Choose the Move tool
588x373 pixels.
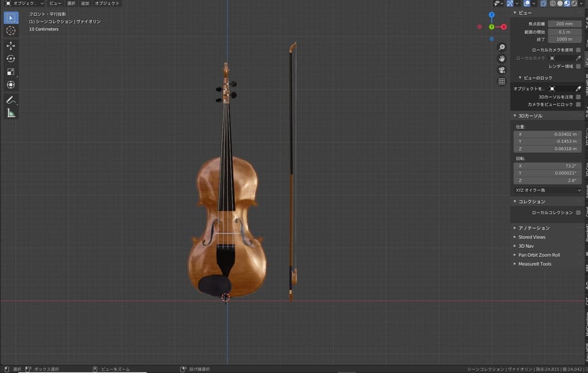[11, 45]
